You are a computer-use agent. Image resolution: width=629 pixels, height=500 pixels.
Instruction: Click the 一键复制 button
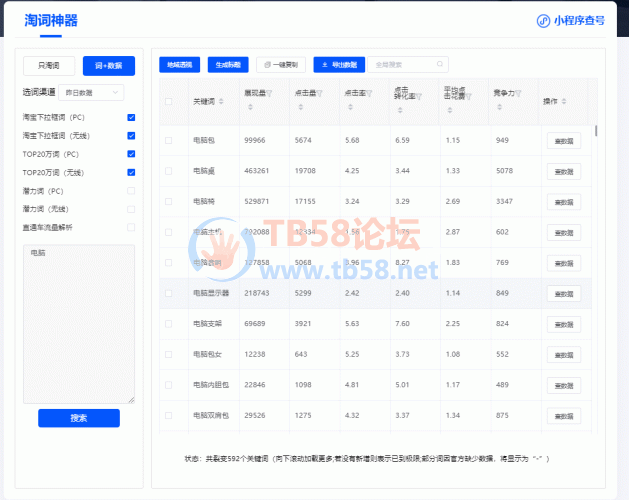[281, 65]
